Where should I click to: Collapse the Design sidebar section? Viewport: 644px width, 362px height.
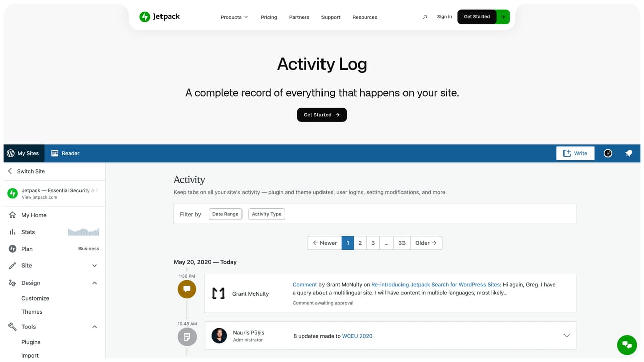94,283
